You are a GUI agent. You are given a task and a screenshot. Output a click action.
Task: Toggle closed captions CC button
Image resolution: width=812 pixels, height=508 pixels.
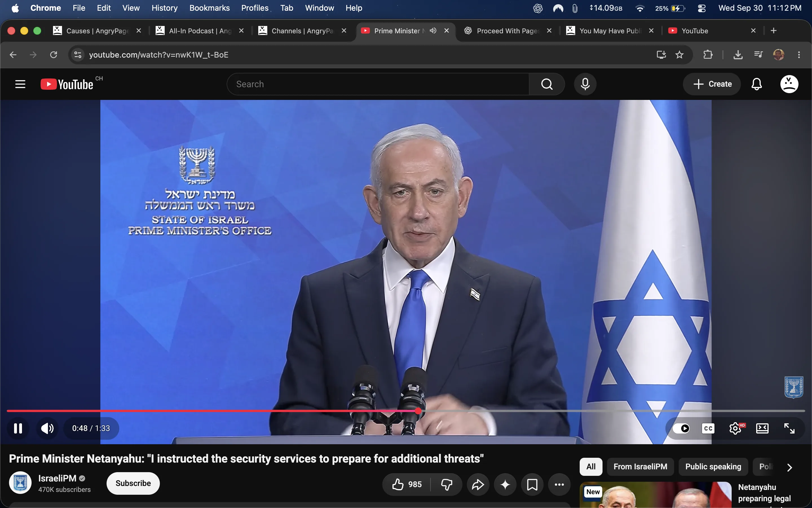click(x=708, y=428)
